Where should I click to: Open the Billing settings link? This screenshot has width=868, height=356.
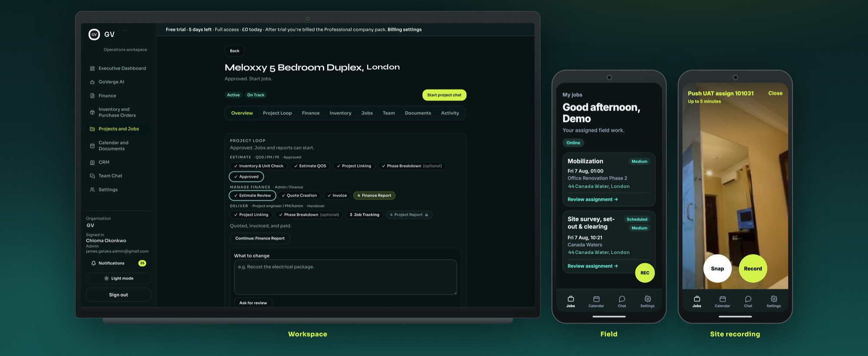(x=404, y=30)
